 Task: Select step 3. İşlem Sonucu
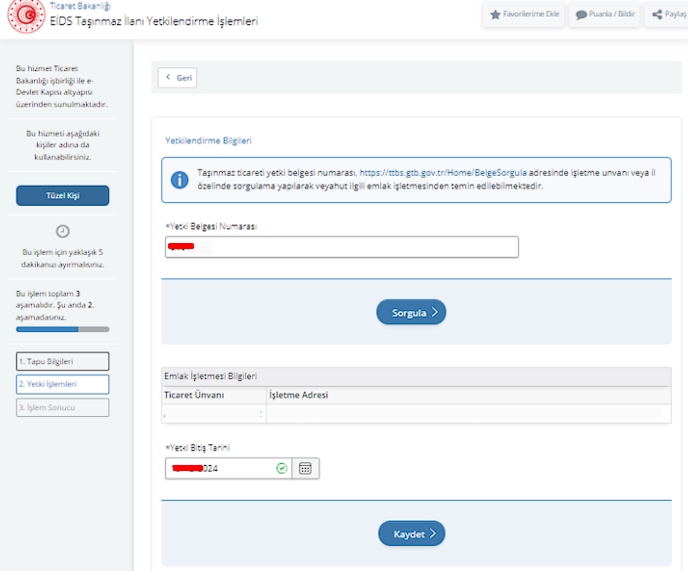coord(62,407)
